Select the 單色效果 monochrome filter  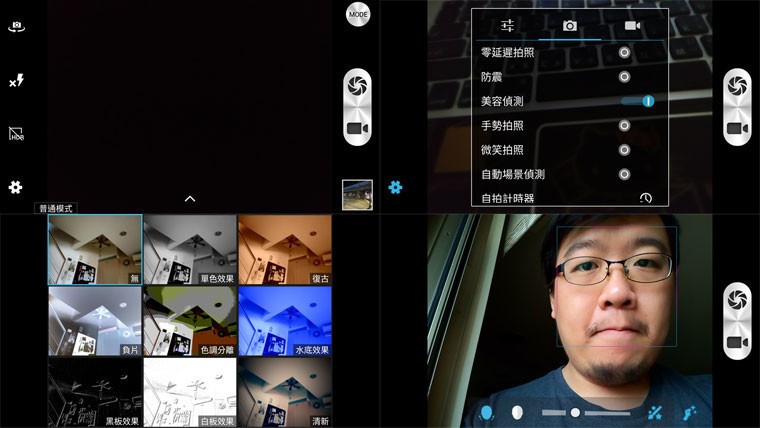click(x=190, y=250)
